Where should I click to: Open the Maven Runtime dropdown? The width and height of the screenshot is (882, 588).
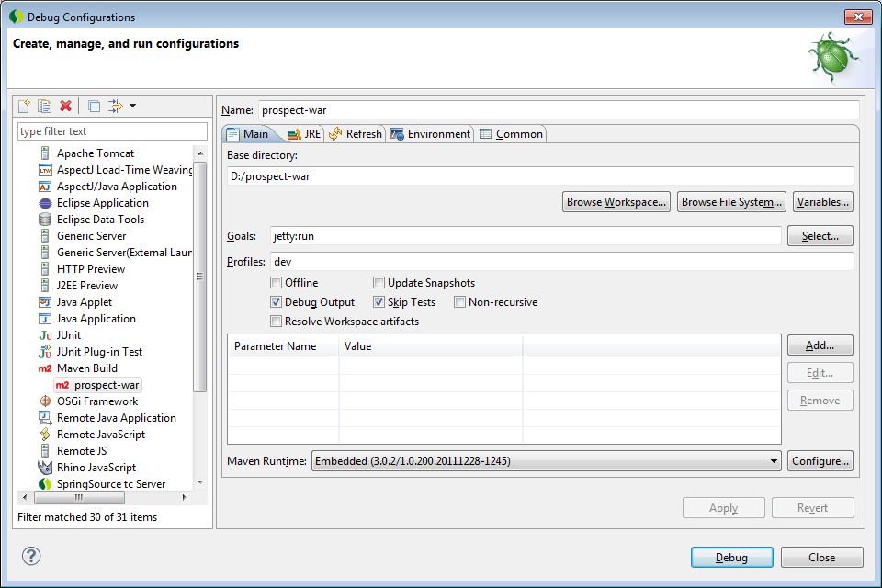click(546, 461)
